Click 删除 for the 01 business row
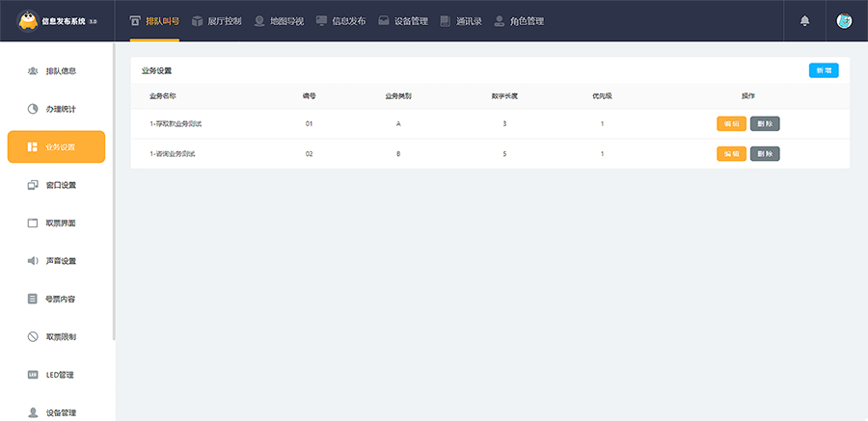Image resolution: width=868 pixels, height=421 pixels. [x=765, y=123]
